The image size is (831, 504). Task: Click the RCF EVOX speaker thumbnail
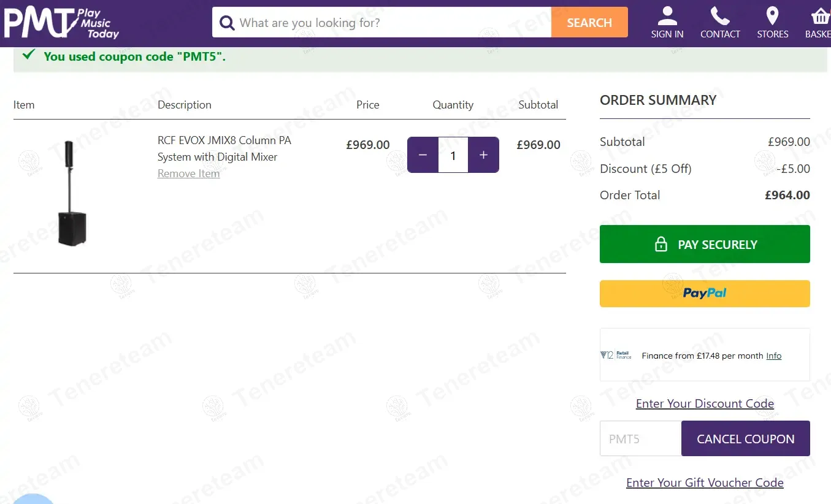(72, 194)
